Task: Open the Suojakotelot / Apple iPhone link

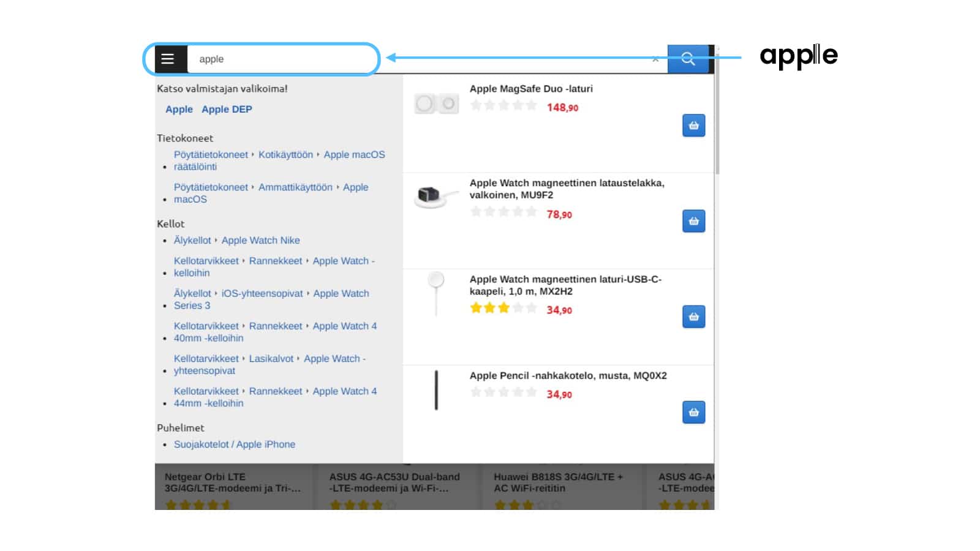Action: [x=235, y=444]
